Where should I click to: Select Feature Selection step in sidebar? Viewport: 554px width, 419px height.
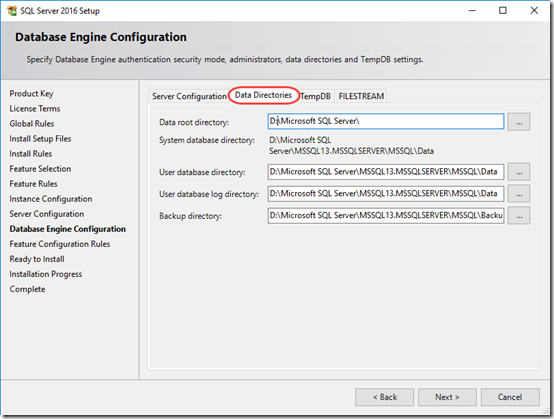point(40,169)
